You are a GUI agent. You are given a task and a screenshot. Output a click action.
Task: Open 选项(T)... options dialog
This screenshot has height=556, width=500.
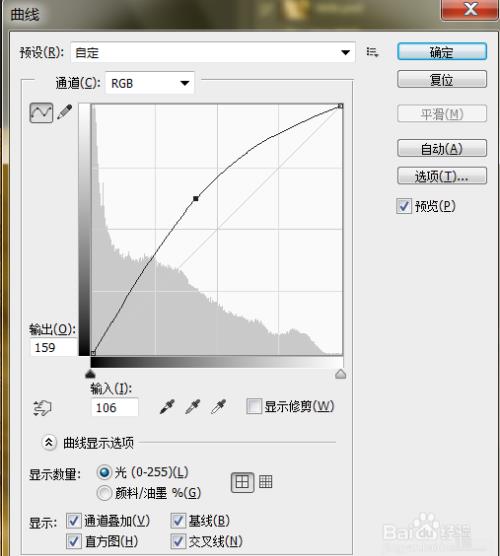442,176
